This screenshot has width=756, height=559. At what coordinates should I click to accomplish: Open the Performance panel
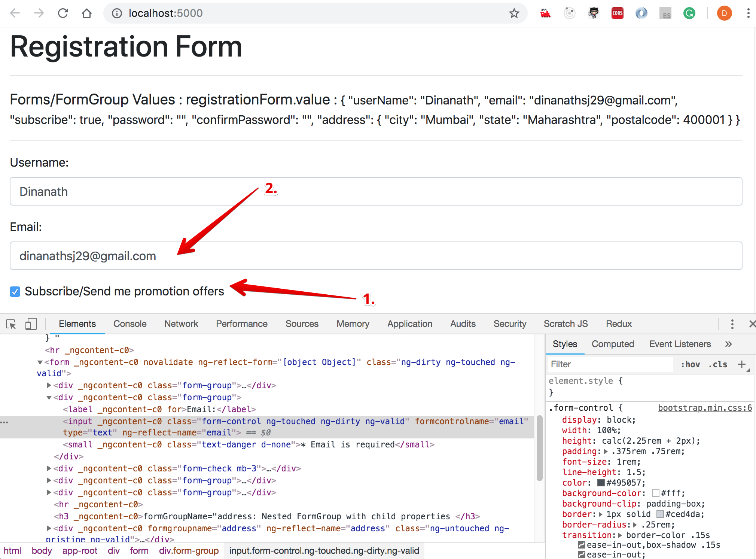tap(241, 323)
